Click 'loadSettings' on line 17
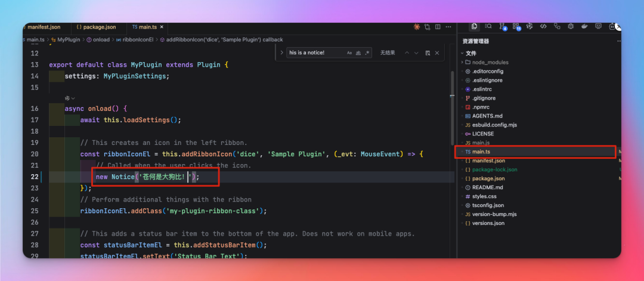This screenshot has width=644, height=281. [x=147, y=120]
